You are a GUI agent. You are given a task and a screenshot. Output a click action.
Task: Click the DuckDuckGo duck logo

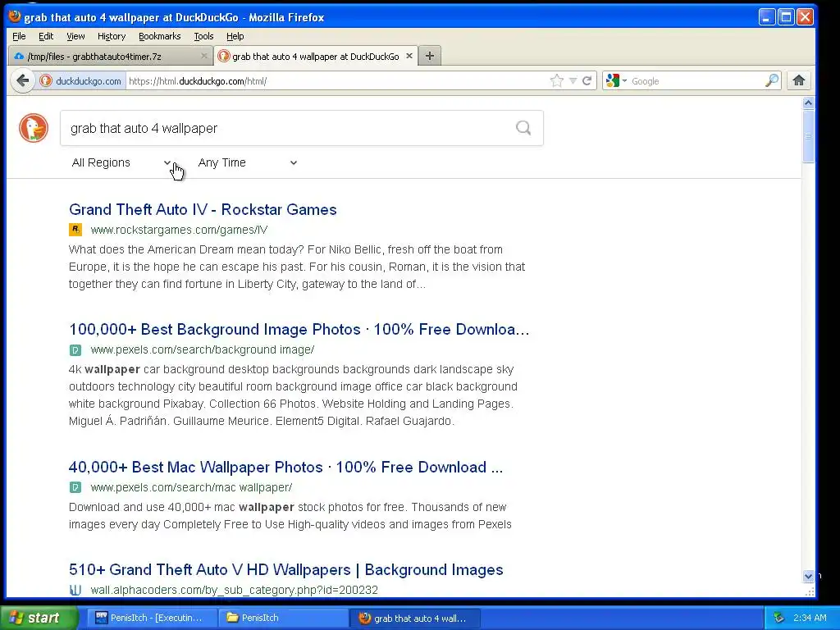pyautogui.click(x=34, y=127)
